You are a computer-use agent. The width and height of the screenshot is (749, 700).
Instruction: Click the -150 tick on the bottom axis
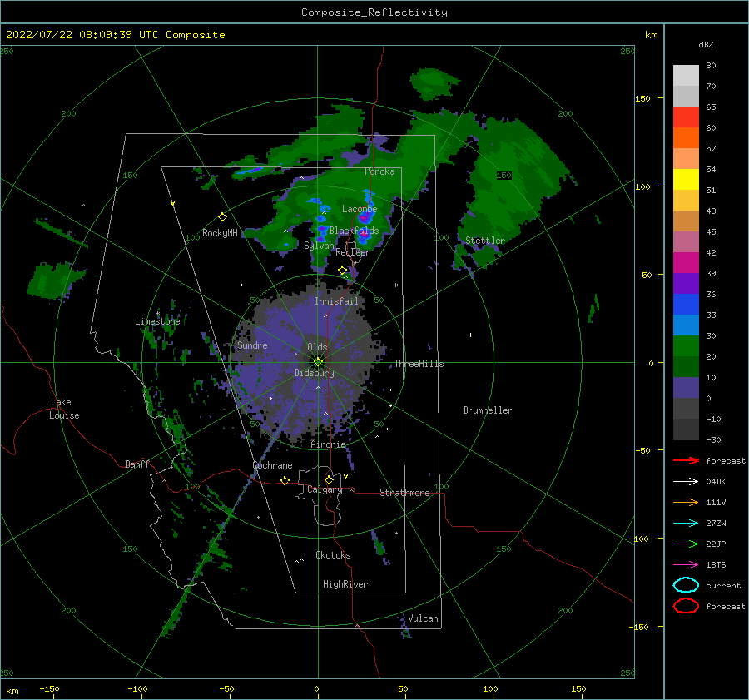point(49,688)
